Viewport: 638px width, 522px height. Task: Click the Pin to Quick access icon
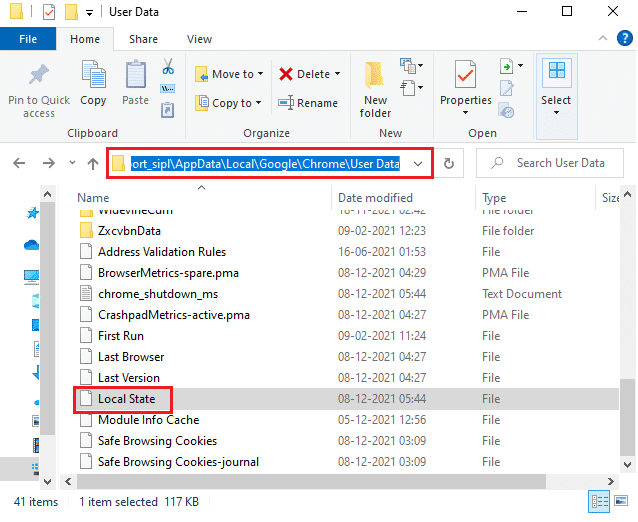pos(39,74)
